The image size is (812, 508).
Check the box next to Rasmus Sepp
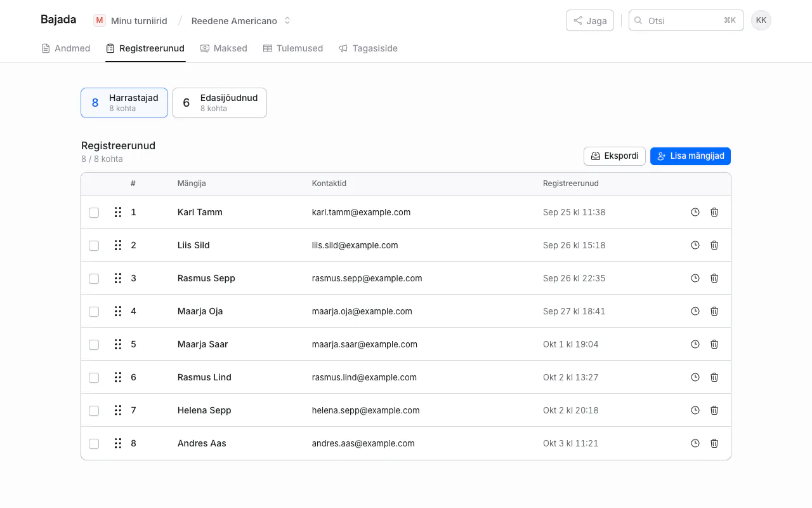[94, 279]
